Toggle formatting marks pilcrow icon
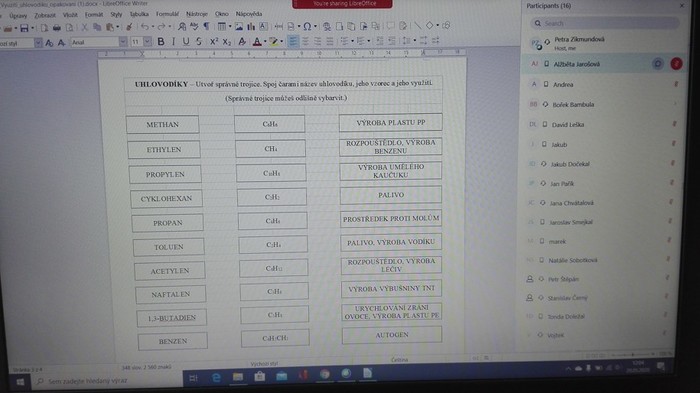 [206, 26]
